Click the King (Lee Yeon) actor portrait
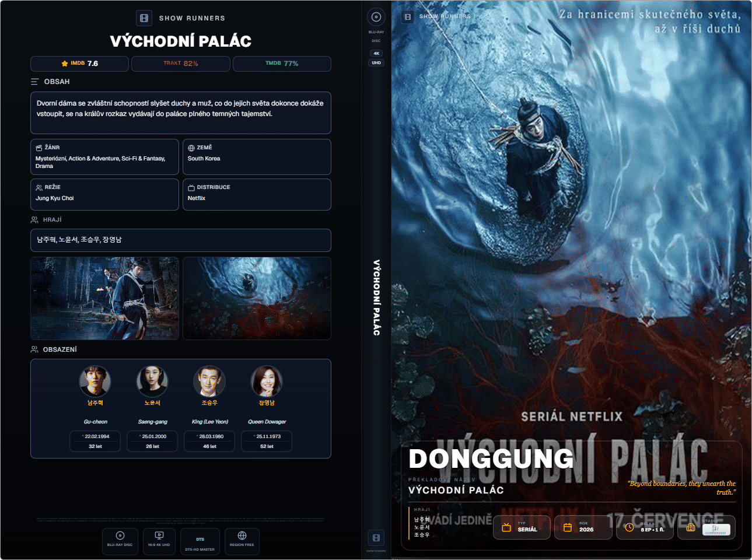 click(209, 381)
